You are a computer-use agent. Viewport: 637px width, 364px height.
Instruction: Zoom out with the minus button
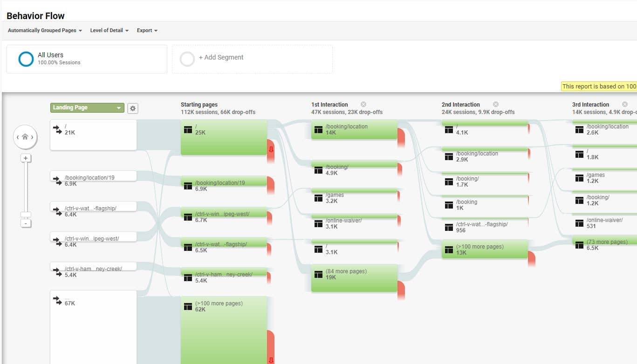point(26,223)
